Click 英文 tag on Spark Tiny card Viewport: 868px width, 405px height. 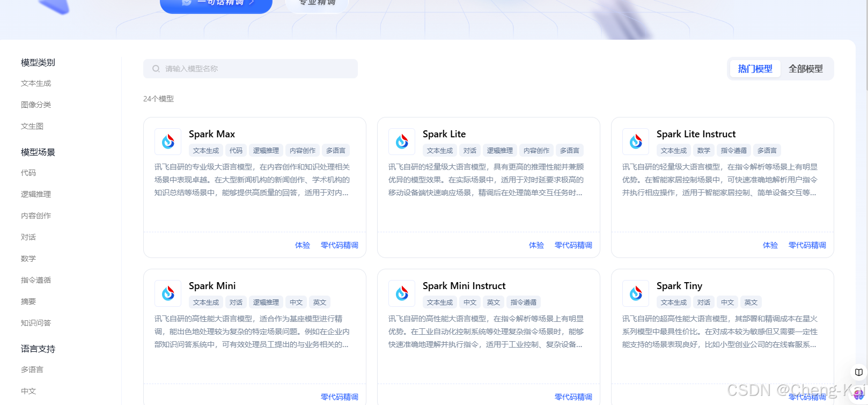pyautogui.click(x=751, y=303)
